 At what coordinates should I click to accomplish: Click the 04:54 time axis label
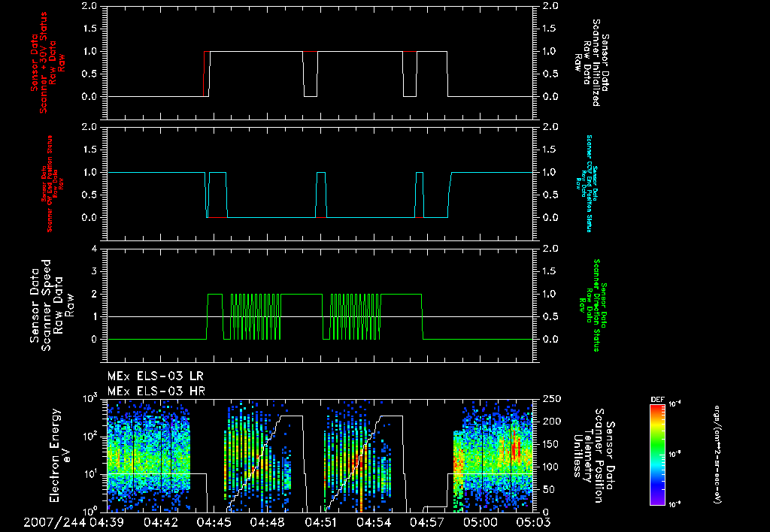pyautogui.click(x=374, y=522)
